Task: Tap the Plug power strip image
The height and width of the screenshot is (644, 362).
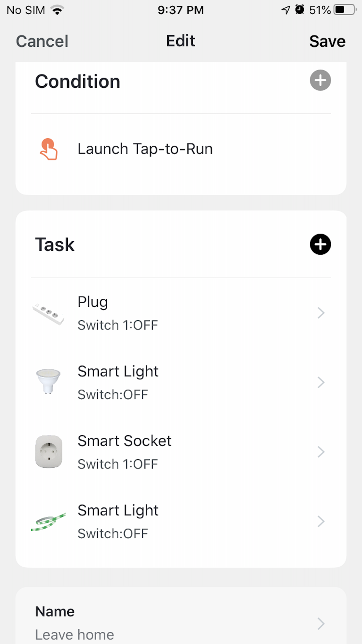Action: pyautogui.click(x=49, y=313)
